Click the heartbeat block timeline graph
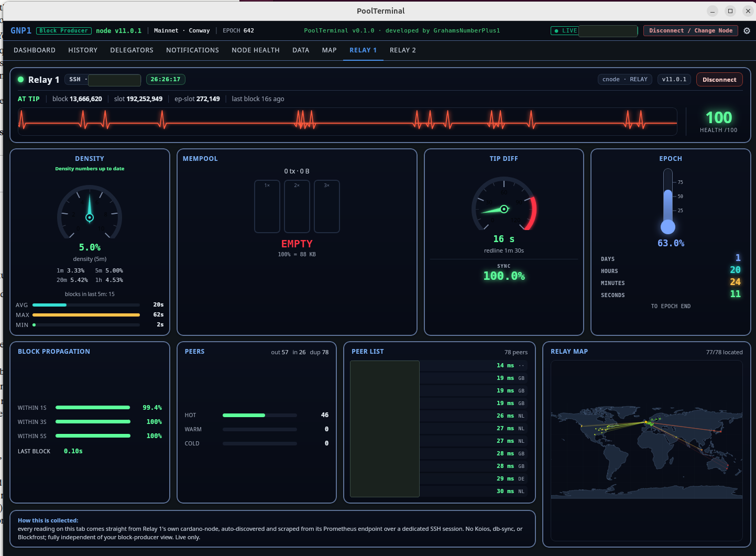This screenshot has width=756, height=556. (347, 121)
